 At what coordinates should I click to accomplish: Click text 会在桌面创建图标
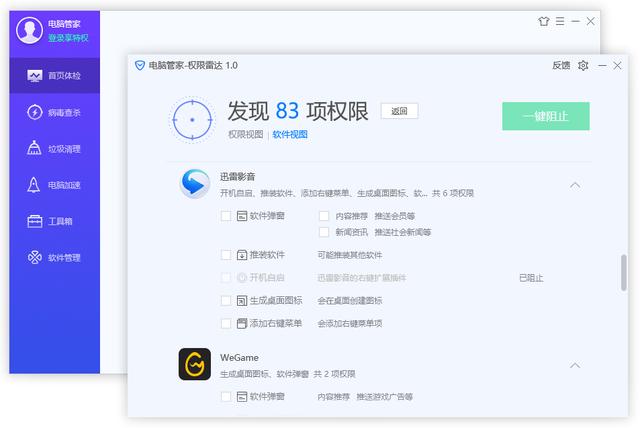pos(350,301)
